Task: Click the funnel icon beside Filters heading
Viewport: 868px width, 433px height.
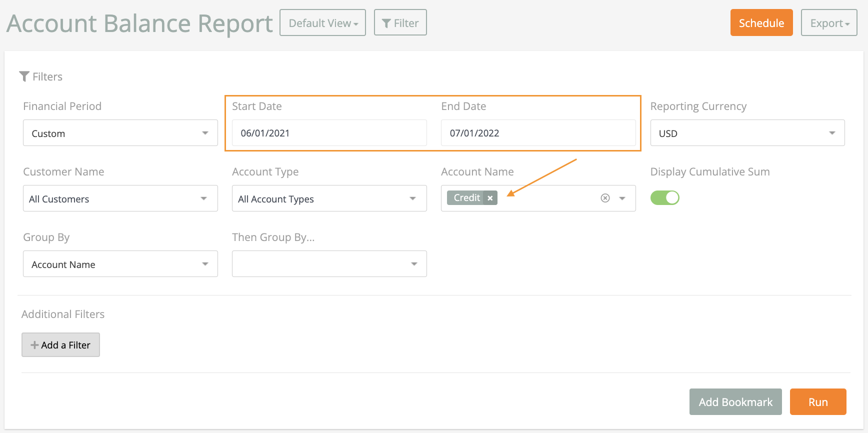Action: tap(24, 76)
